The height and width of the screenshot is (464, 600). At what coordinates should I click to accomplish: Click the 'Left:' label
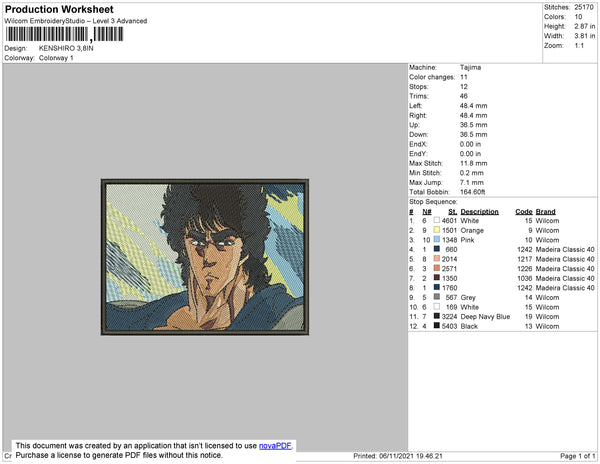(x=416, y=106)
